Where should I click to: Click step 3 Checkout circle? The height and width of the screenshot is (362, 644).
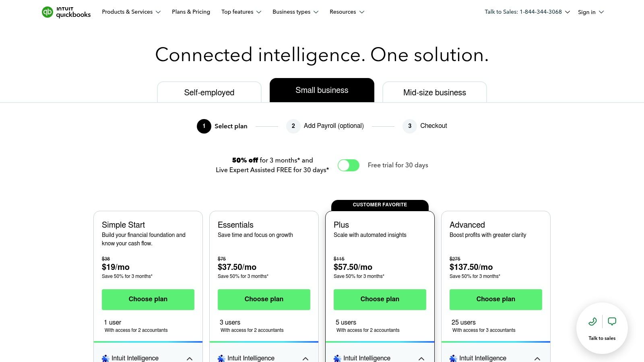click(x=409, y=126)
